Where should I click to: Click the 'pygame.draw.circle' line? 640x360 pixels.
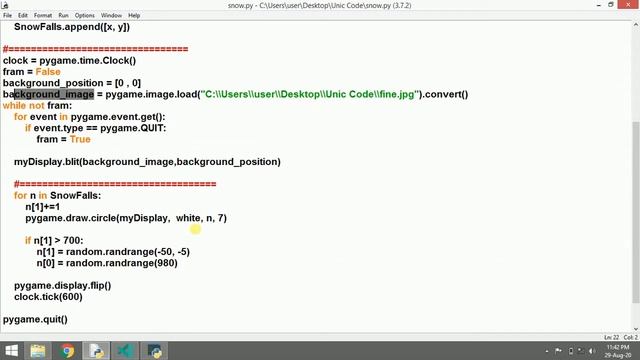click(x=126, y=218)
